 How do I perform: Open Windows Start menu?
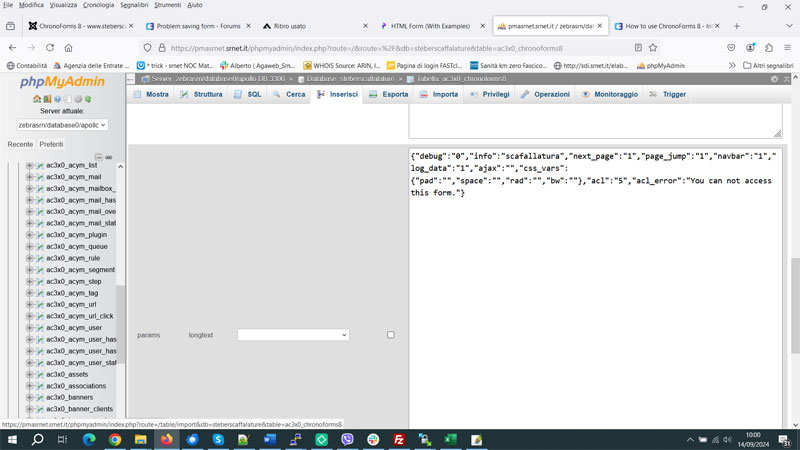12,439
